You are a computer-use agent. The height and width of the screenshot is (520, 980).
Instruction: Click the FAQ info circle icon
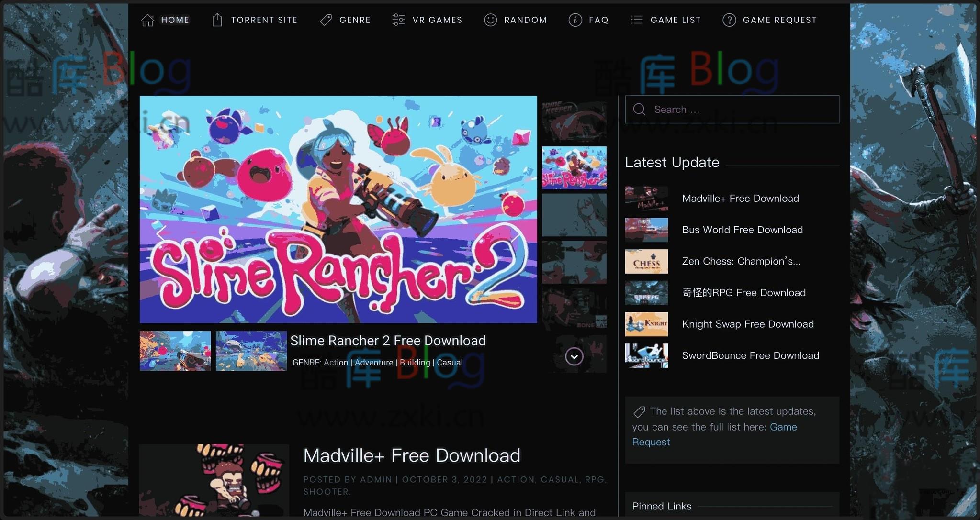click(575, 20)
